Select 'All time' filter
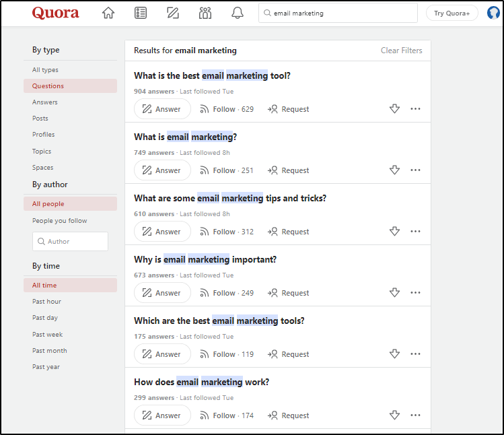This screenshot has height=435, width=504. 70,285
